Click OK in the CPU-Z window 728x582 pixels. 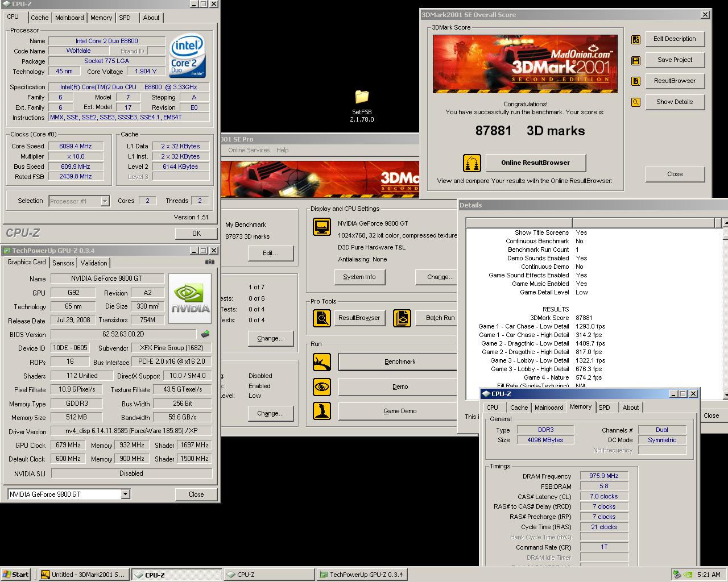coord(196,234)
